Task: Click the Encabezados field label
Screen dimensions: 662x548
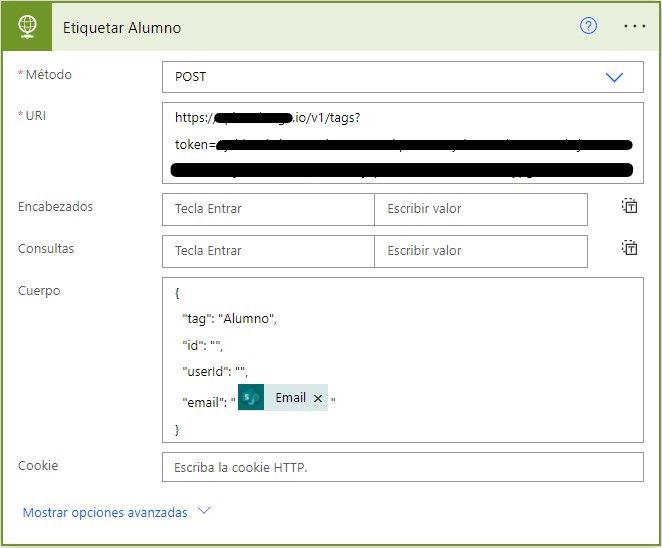Action: (55, 206)
